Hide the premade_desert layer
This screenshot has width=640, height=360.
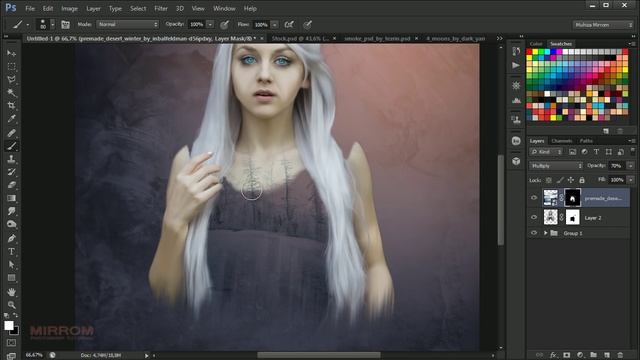coord(534,198)
